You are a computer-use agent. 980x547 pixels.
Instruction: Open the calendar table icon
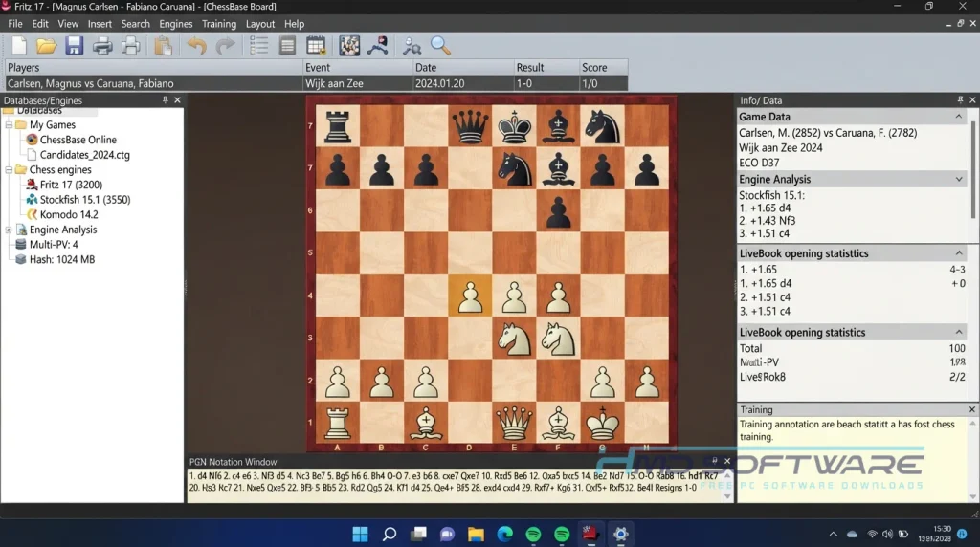316,46
